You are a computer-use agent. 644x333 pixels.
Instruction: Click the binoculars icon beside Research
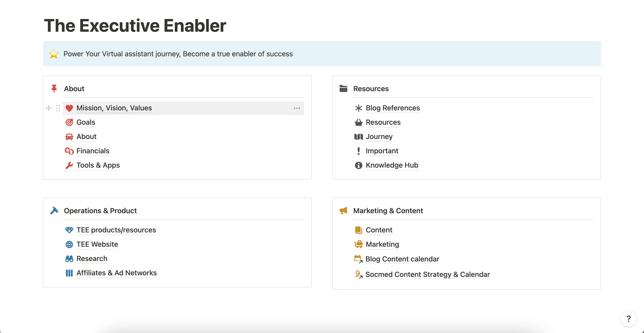tap(69, 259)
